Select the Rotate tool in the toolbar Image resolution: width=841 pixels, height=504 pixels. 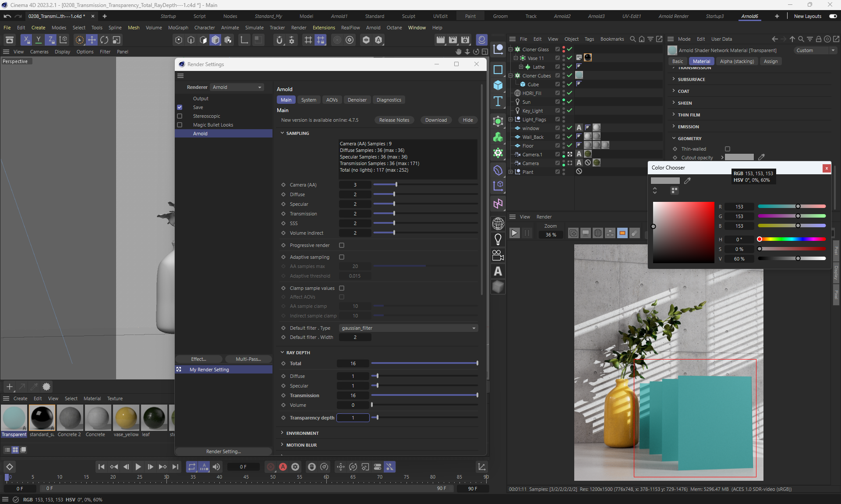pos(104,40)
